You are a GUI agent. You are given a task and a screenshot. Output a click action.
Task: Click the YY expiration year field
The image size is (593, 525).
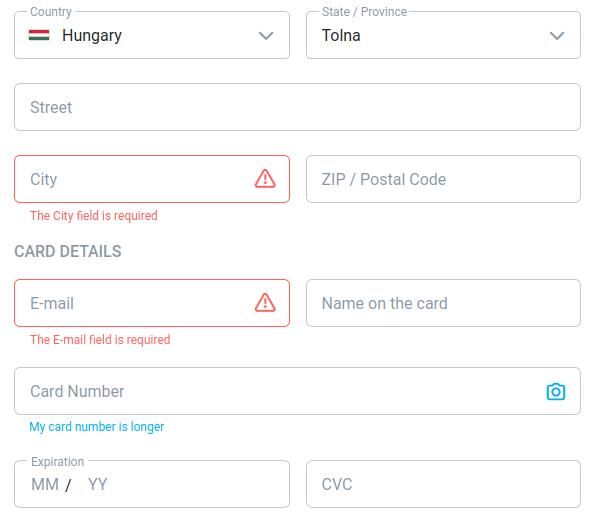point(98,484)
